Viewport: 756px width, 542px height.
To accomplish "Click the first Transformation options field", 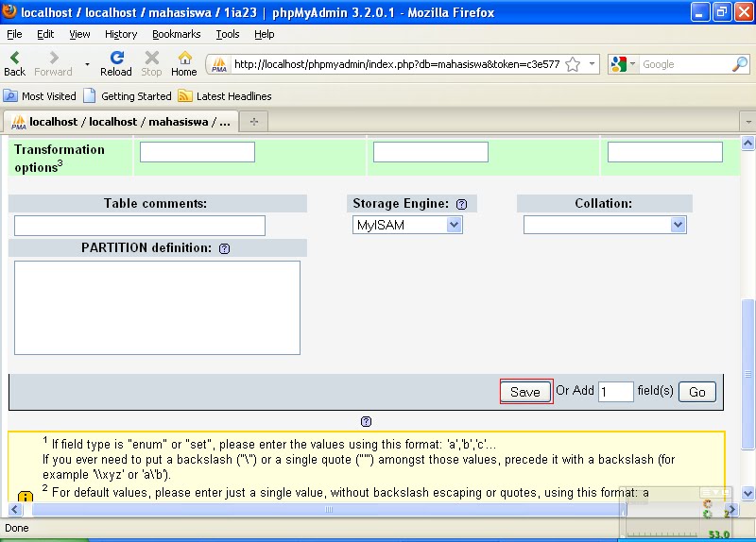I will tap(198, 152).
